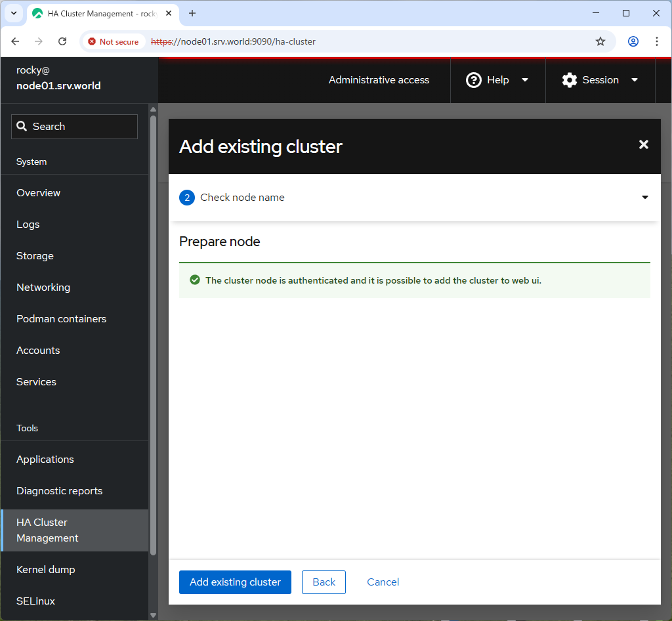Open the Chrome three-dot menu
The width and height of the screenshot is (672, 621).
coord(657,41)
